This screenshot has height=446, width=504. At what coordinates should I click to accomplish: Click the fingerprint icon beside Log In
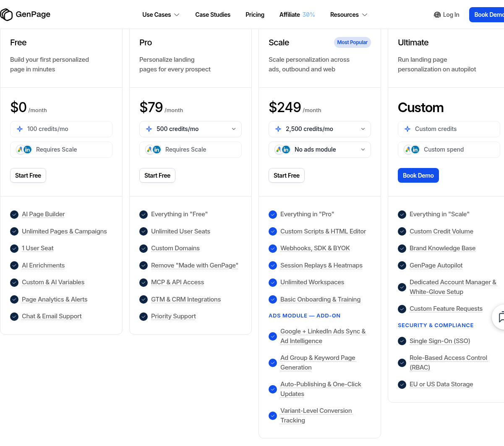tap(437, 15)
